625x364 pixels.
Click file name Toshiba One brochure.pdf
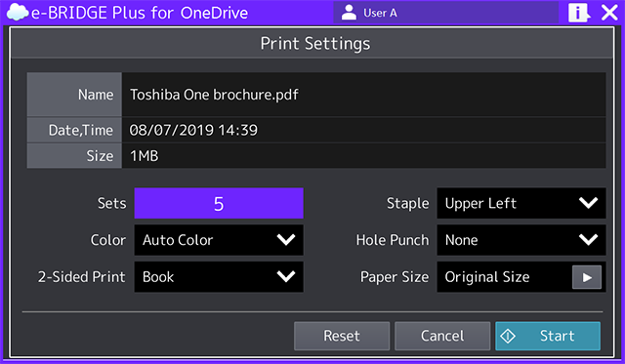[214, 95]
